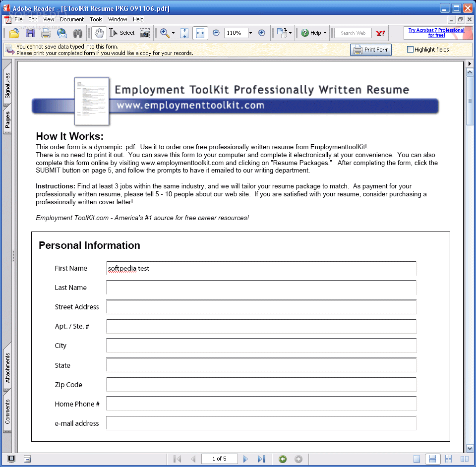Open the Help menu
Viewport: 476px width, 467px height.
[x=138, y=19]
